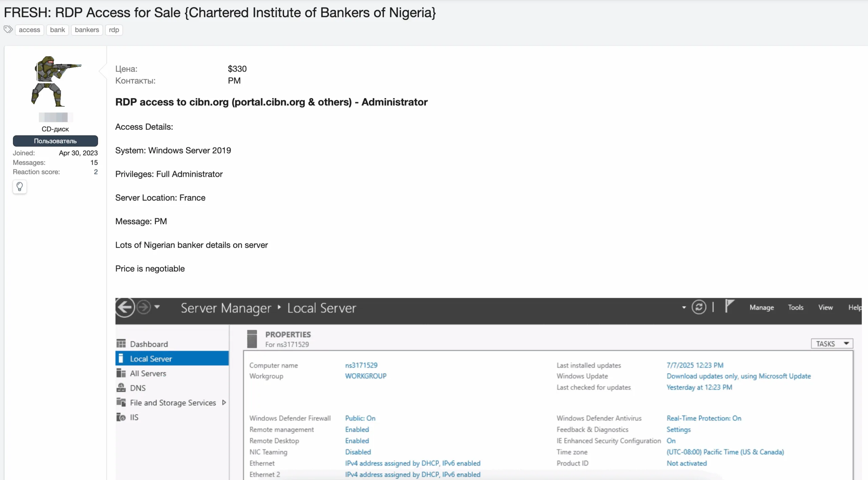Click the Pacific Time zone link
The height and width of the screenshot is (480, 868).
[x=725, y=452]
